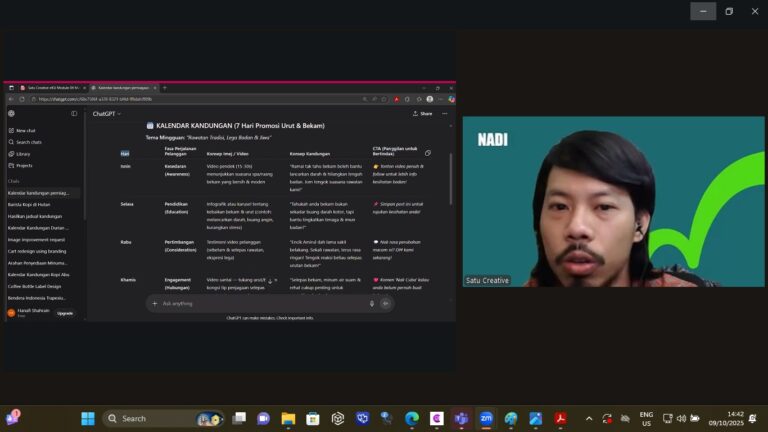The height and width of the screenshot is (432, 768).
Task: Click the Upgrade button
Action: (64, 313)
